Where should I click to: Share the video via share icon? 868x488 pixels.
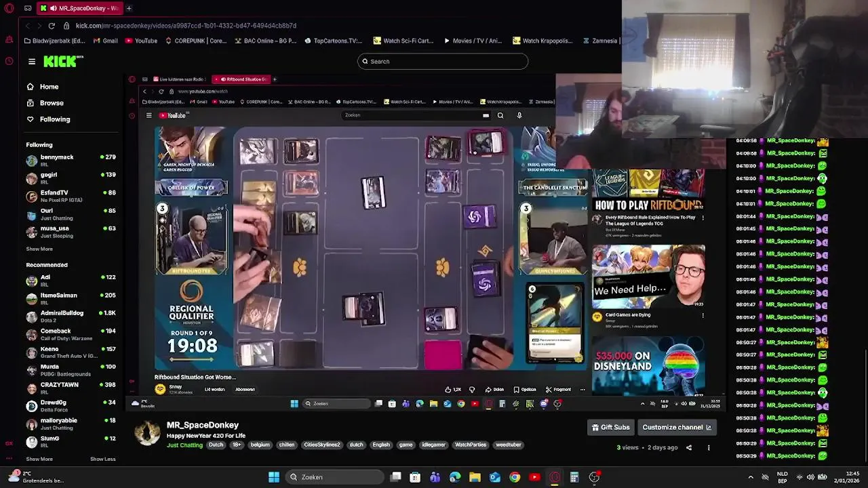click(689, 447)
